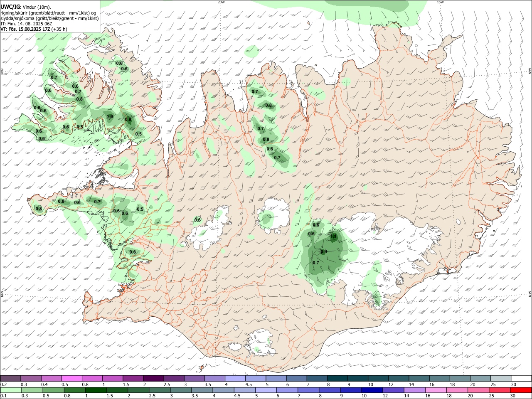Screen dimensions: 532x399
Task: Click the '0.4' label on the snow scale
Action: pyautogui.click(x=44, y=384)
